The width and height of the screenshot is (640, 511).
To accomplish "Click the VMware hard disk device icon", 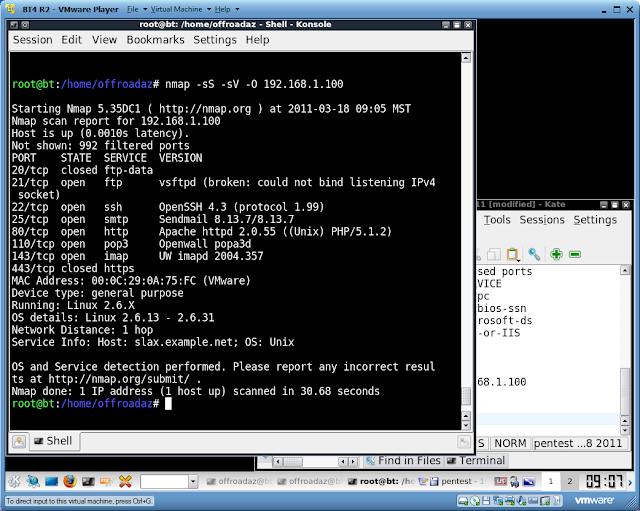I will pos(463,500).
